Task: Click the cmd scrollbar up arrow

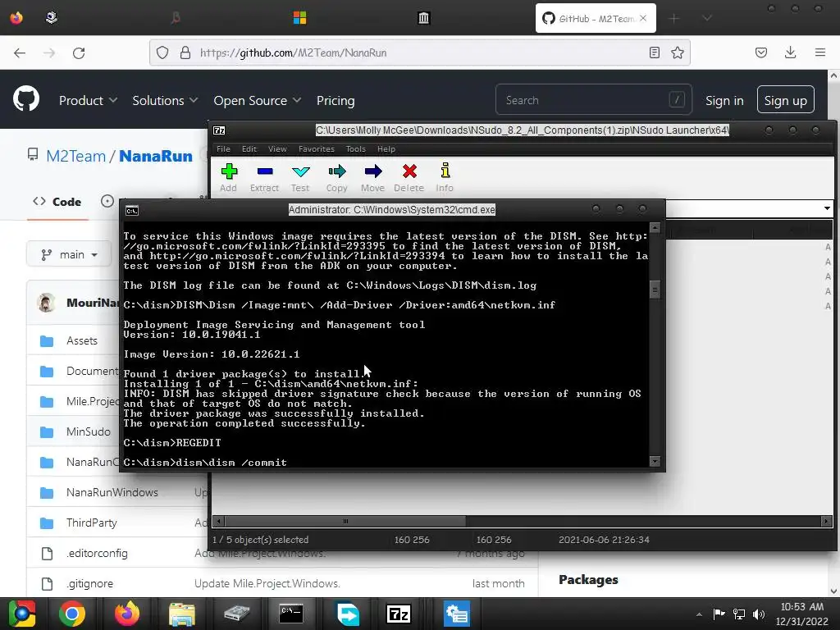Action: tap(655, 228)
